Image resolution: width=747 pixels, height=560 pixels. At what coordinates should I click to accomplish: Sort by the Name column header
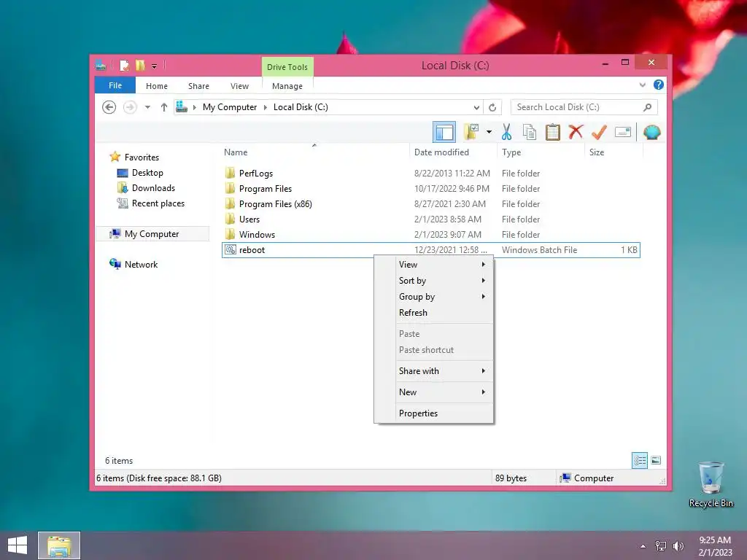[x=314, y=152]
